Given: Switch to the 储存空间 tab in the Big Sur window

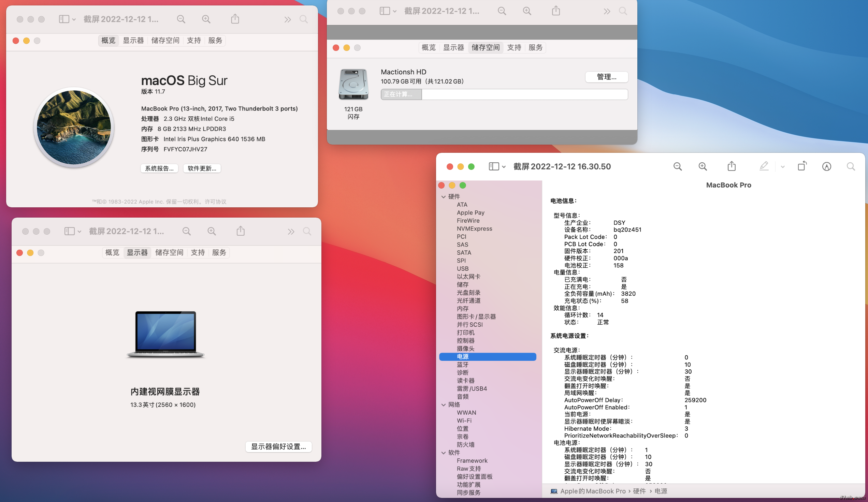Looking at the screenshot, I should click(x=165, y=41).
